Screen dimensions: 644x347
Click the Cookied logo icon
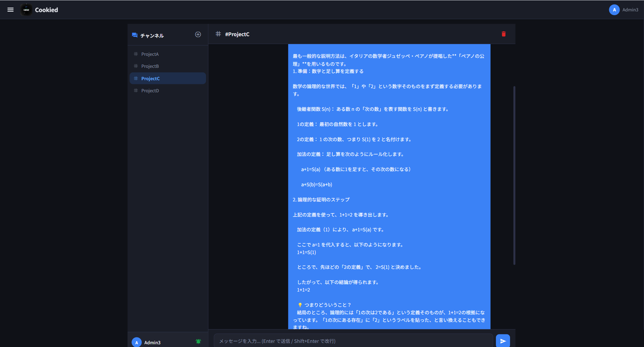(x=26, y=10)
